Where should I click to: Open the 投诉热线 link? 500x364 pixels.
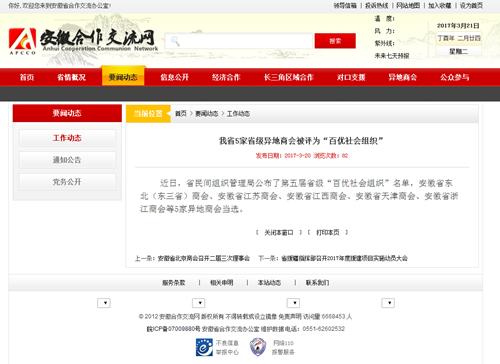[377, 6]
